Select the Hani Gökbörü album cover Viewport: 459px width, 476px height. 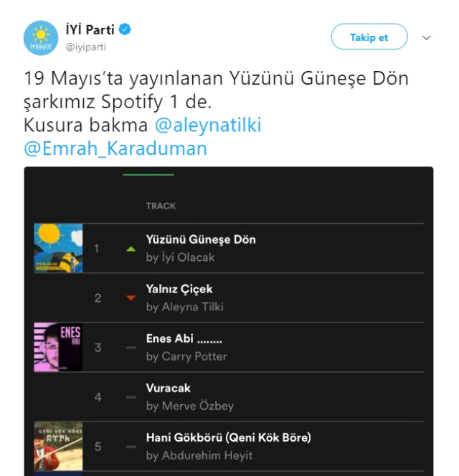pos(58,446)
